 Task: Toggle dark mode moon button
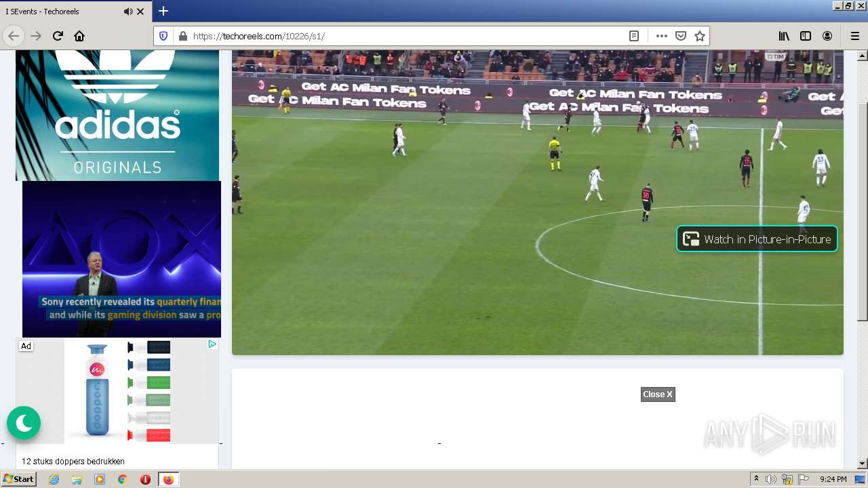[24, 423]
